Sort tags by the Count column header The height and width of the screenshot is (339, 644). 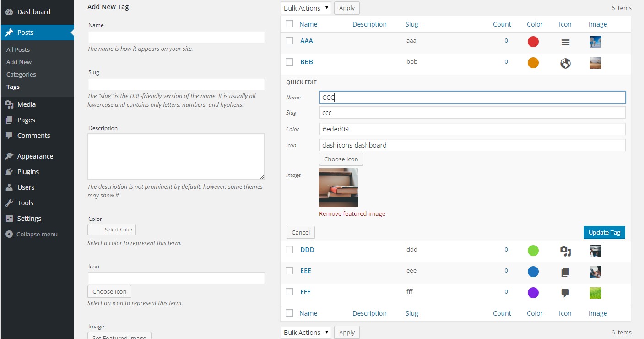tap(502, 24)
